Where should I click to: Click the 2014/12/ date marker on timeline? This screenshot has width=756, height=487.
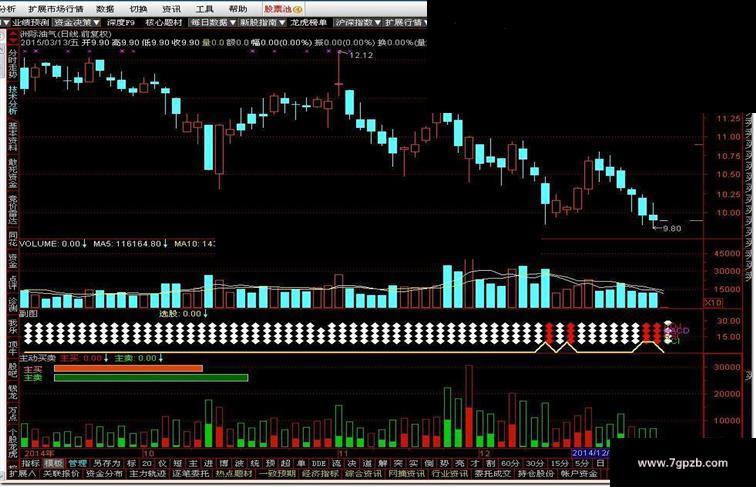[590, 453]
